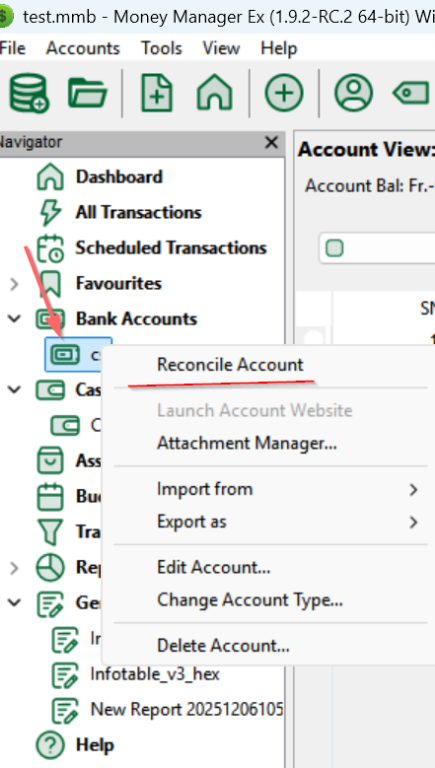Click the Cash Accounts wallet icon
This screenshot has height=768, width=435.
click(x=50, y=390)
